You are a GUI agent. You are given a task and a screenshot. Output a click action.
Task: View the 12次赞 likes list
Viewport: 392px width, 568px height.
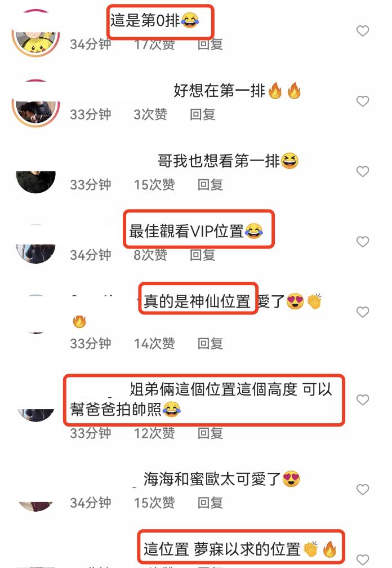(154, 433)
